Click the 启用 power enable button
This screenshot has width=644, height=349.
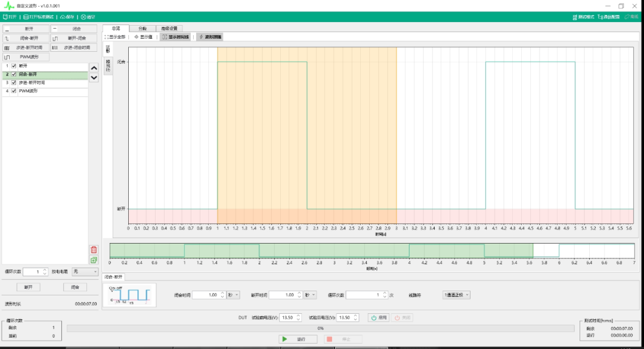pos(378,317)
